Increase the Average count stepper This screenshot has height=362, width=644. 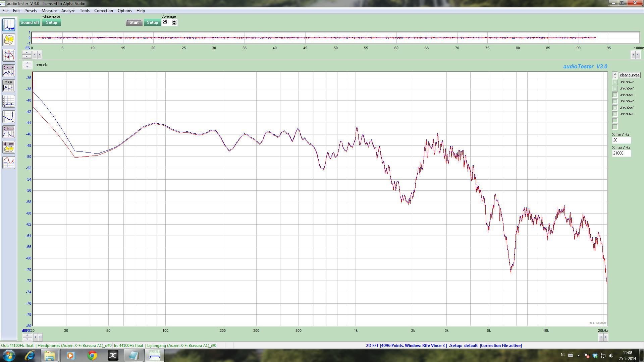(x=174, y=21)
